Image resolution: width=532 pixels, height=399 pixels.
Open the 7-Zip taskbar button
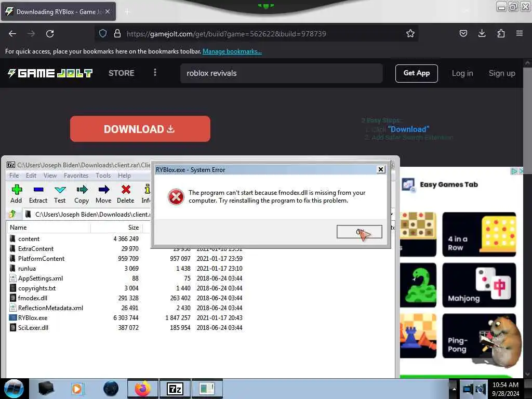(x=175, y=389)
